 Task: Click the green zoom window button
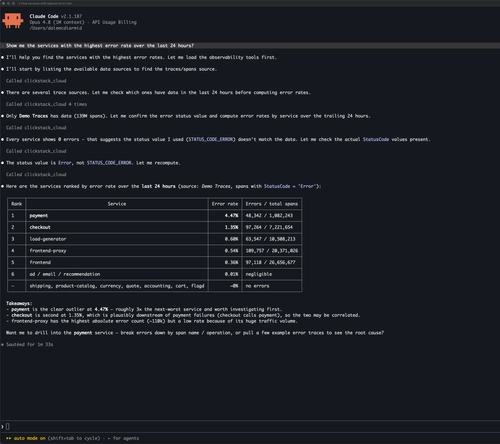(13, 3)
